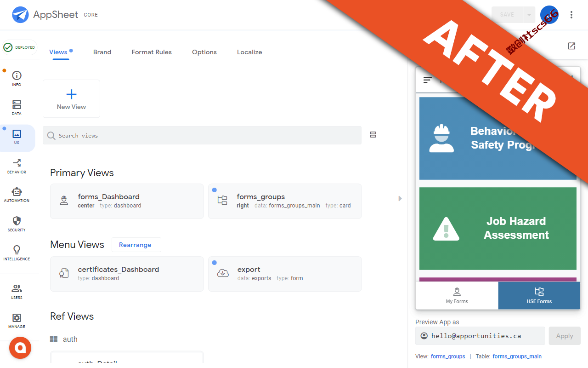Open the Security shield section
Viewport: 588px width, 368px height.
[x=17, y=224]
